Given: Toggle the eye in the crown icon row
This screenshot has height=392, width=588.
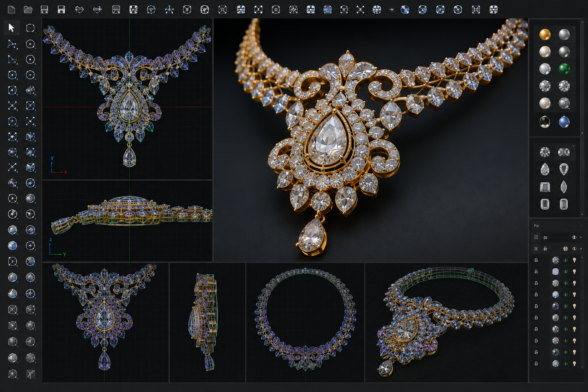Looking at the screenshot, I should pyautogui.click(x=574, y=237).
